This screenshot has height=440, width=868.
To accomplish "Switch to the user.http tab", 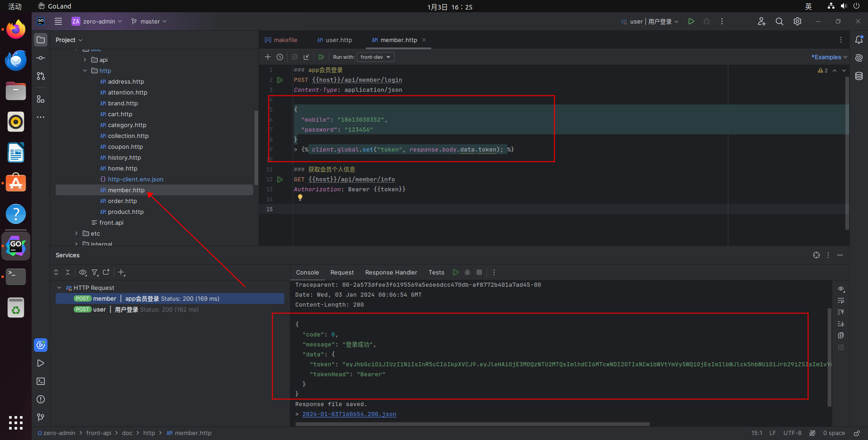I will [x=335, y=40].
